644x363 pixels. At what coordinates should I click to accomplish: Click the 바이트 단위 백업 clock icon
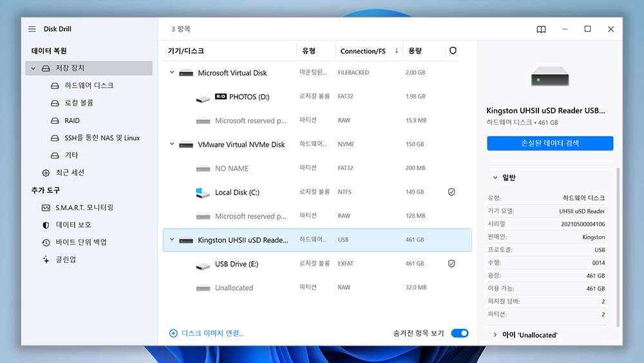[46, 242]
